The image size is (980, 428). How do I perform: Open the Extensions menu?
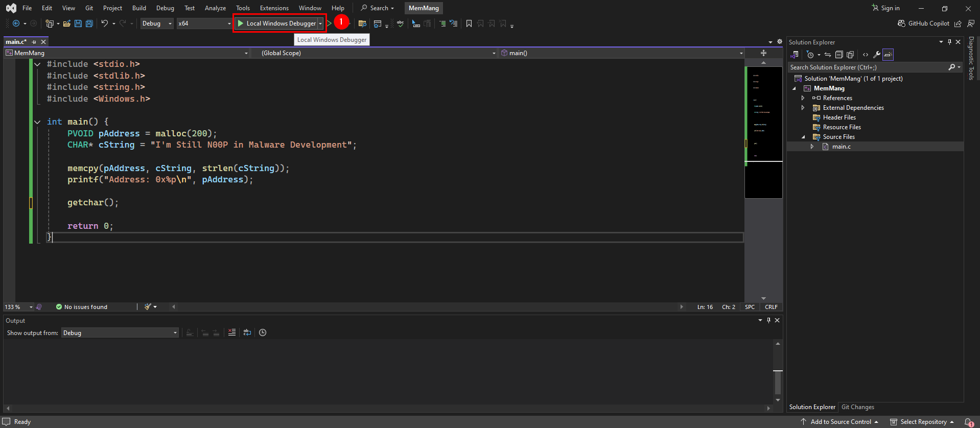coord(274,8)
